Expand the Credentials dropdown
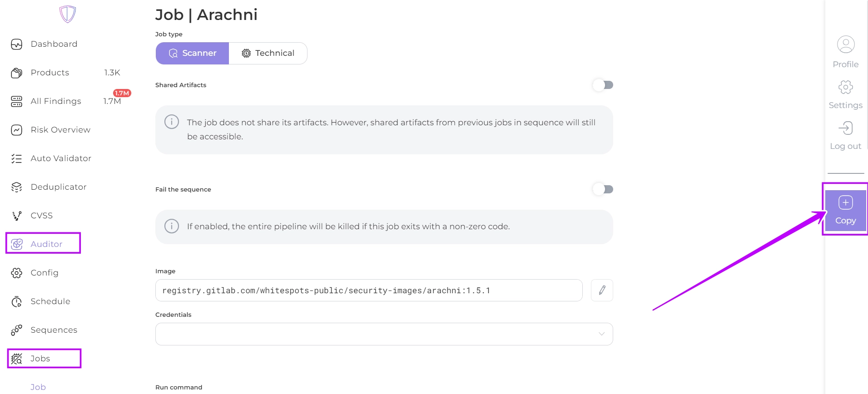Image resolution: width=868 pixels, height=394 pixels. tap(384, 334)
